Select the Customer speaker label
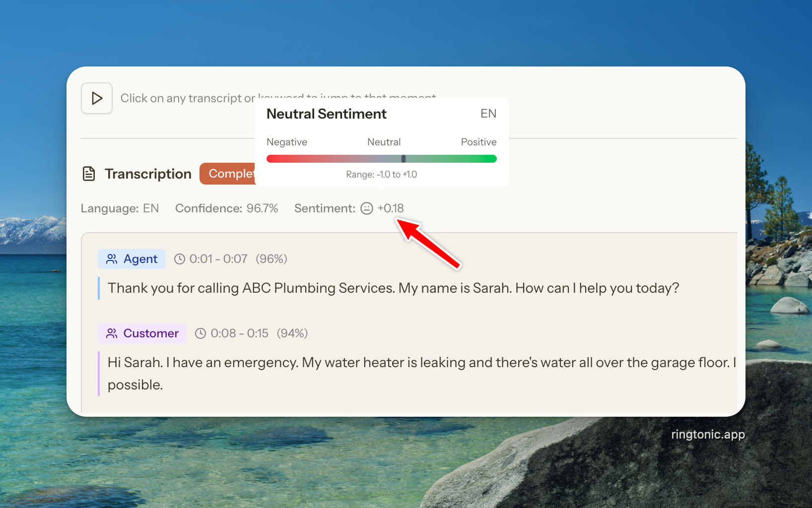Viewport: 812px width, 508px height. point(151,333)
